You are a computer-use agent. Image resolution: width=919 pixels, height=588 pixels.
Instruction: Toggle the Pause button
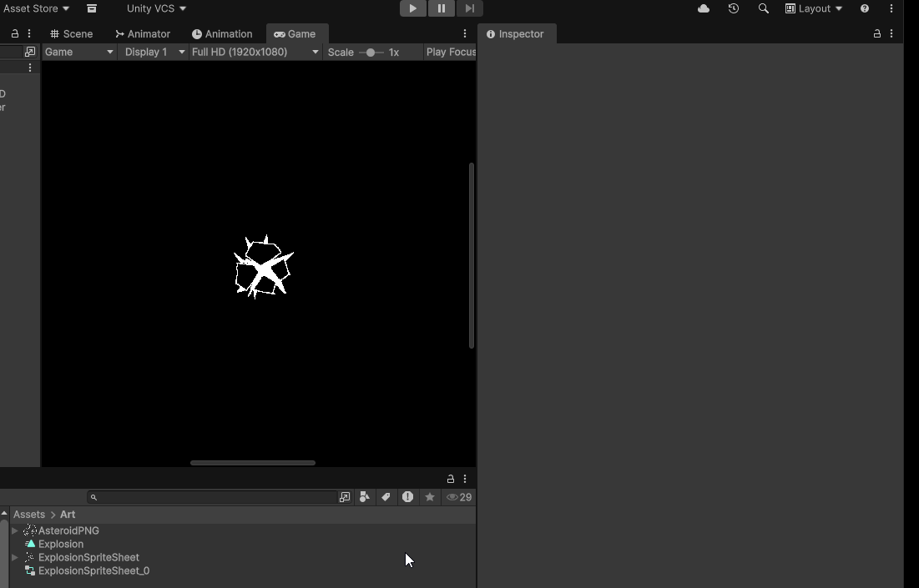(x=441, y=8)
